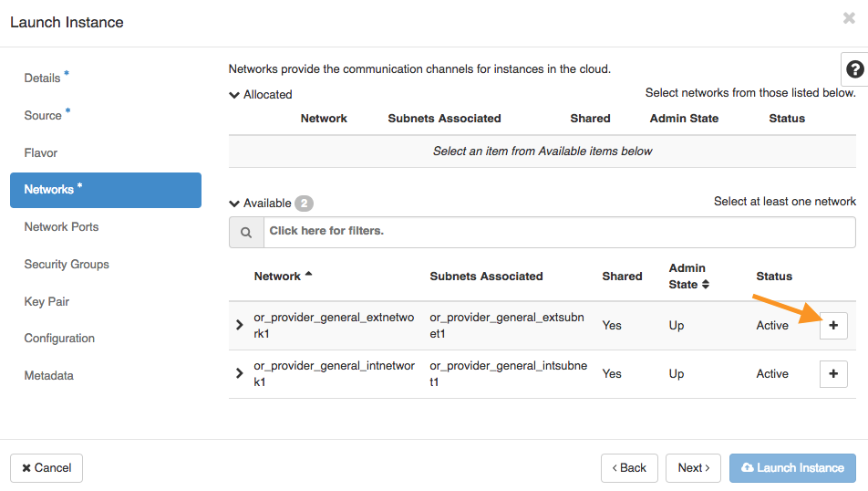Select the Key Pair tab
The image size is (868, 491).
[46, 302]
